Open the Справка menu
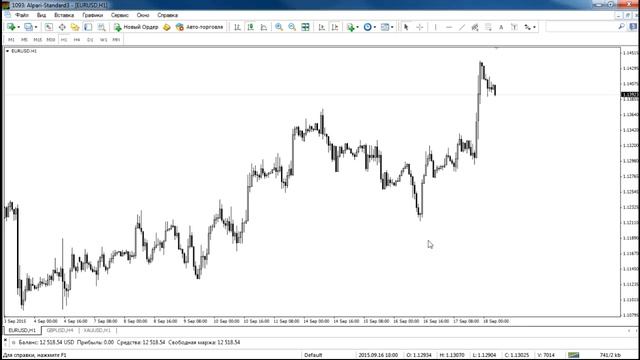Viewport: 640px width, 360px height. 167,15
